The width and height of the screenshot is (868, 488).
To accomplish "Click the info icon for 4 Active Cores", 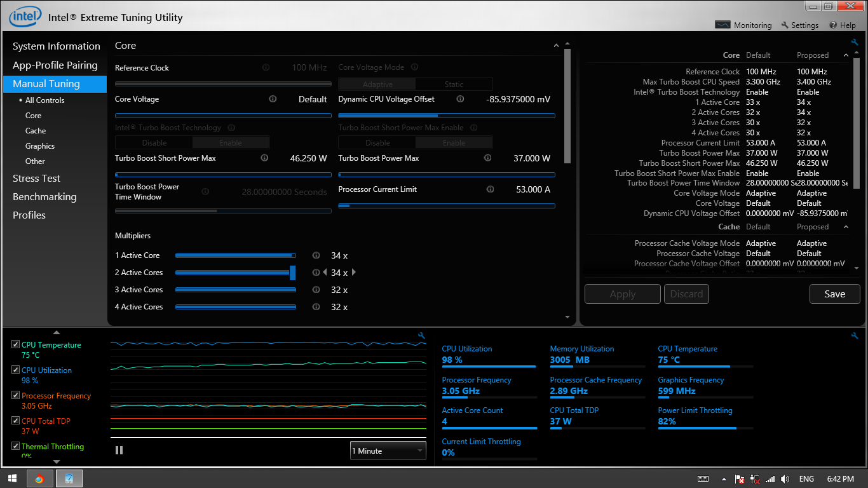I will click(x=316, y=306).
